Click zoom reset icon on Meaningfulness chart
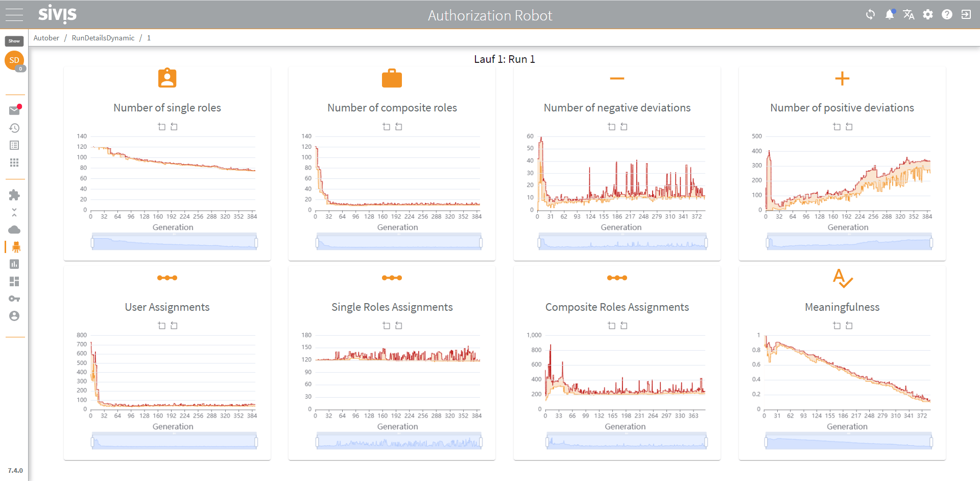 click(x=849, y=325)
